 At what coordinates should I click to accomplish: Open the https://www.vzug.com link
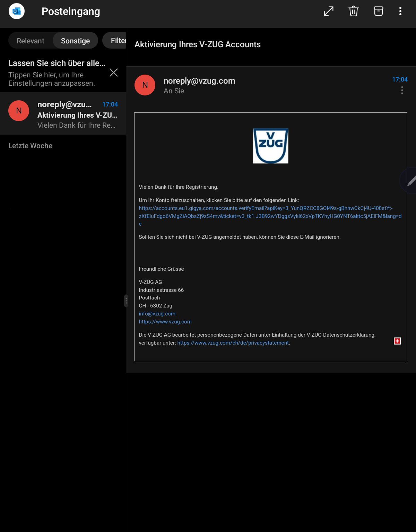click(165, 322)
